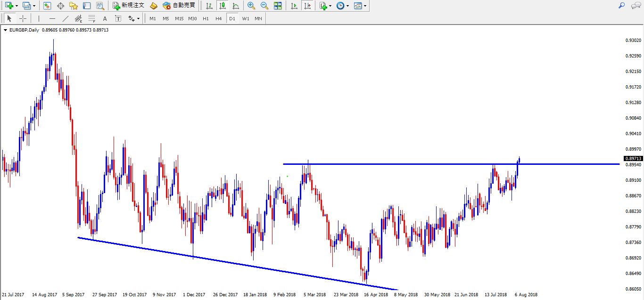
Task: Select the Equidistant channel tool
Action: (x=78, y=18)
